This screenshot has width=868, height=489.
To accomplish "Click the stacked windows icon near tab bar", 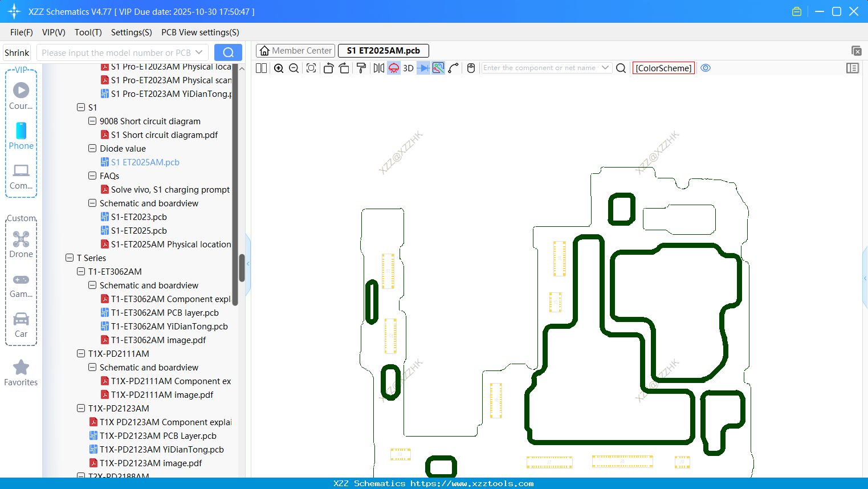I will [856, 51].
